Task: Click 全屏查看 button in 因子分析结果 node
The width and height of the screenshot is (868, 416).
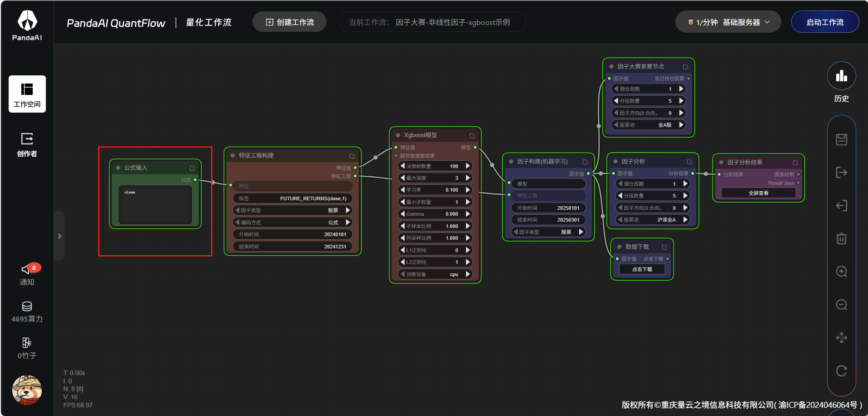Action: pyautogui.click(x=759, y=193)
